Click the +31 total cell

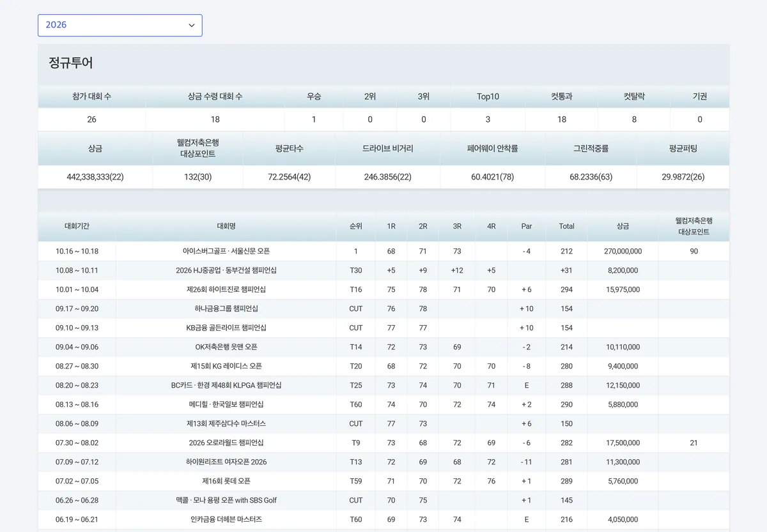[x=566, y=271]
